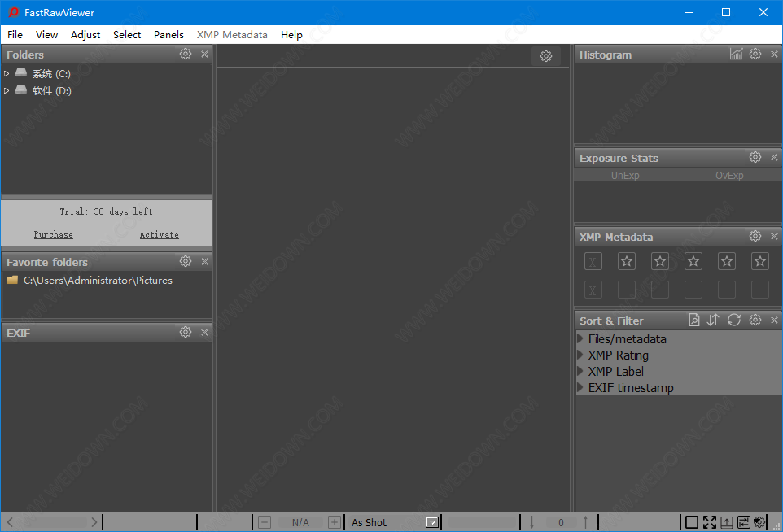Open the Panels menu
Viewport: 783px width, 532px height.
(168, 34)
